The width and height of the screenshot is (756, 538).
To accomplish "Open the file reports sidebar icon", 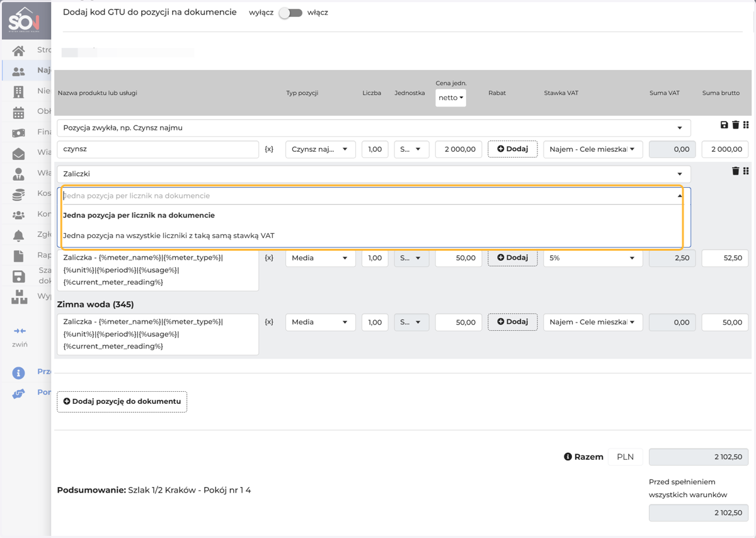I will pos(18,256).
